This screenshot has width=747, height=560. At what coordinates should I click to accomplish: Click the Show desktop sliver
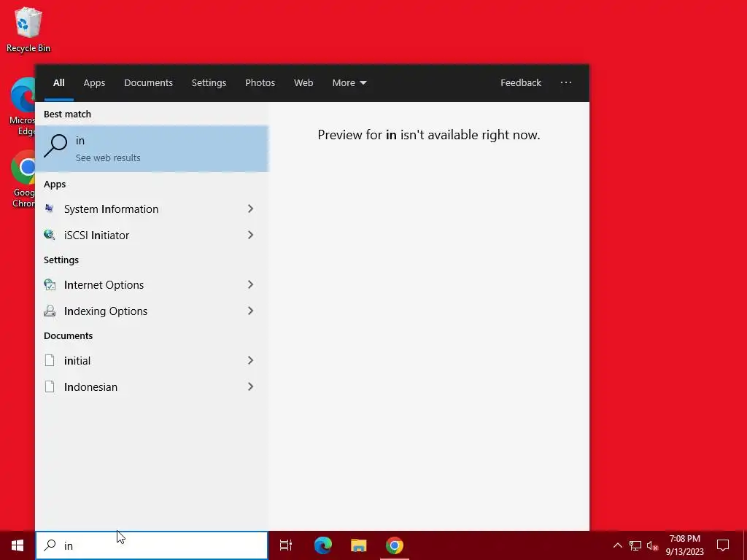coord(745,545)
